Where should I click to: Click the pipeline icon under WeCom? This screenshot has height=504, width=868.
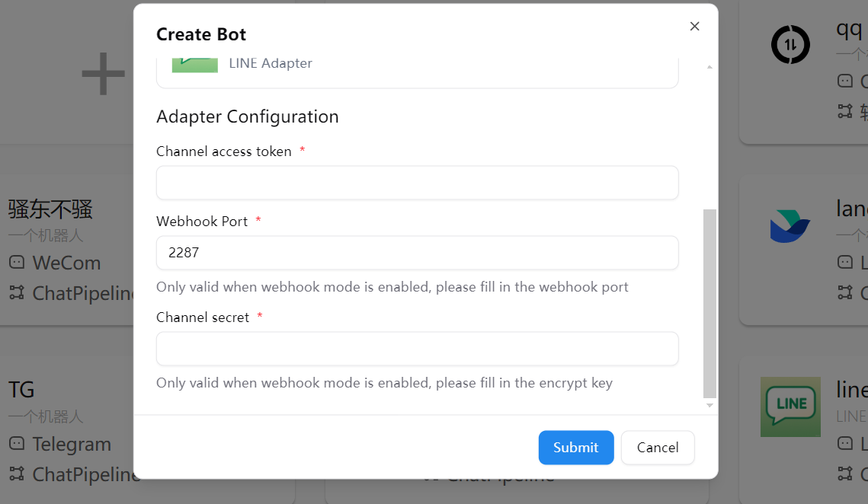[x=17, y=293]
